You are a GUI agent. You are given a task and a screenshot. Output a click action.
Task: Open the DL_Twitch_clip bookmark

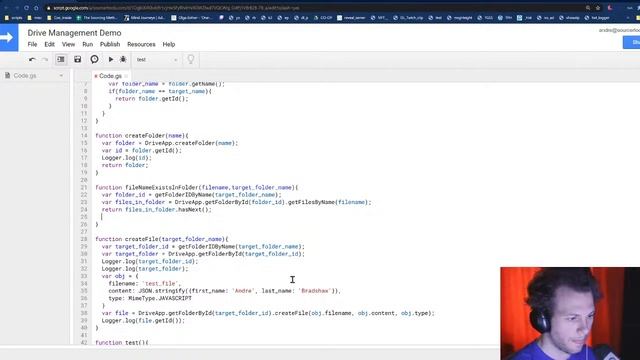(408, 18)
